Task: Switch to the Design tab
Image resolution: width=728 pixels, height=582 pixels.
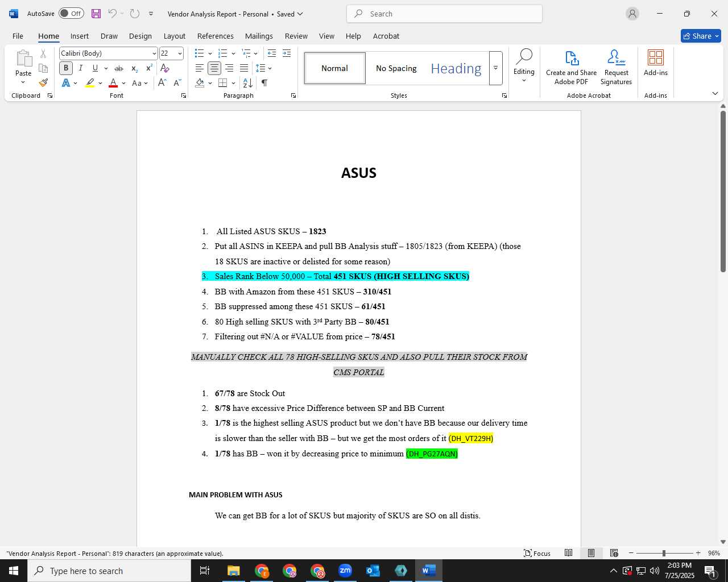Action: point(140,36)
